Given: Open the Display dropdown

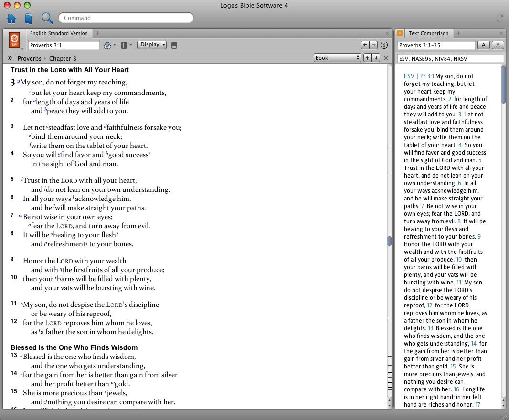Looking at the screenshot, I should (152, 45).
